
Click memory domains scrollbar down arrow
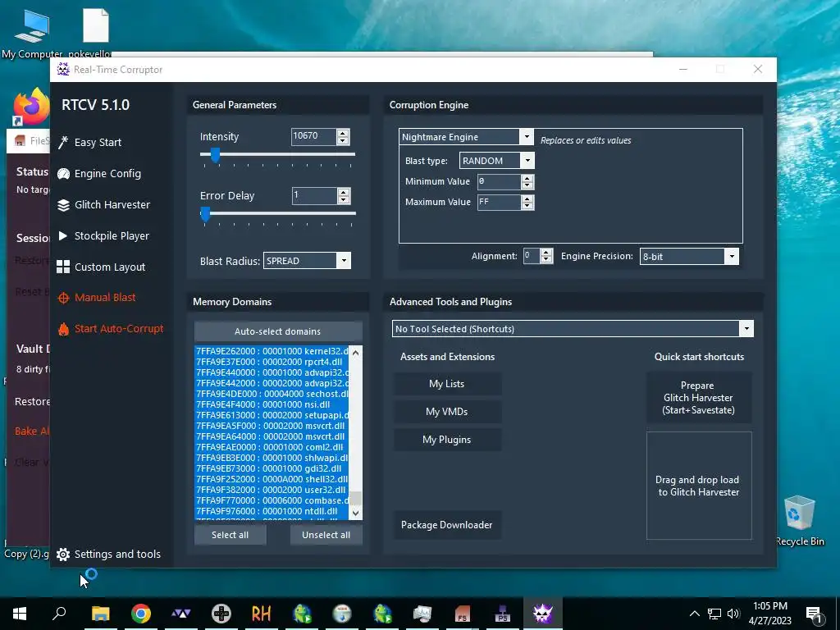356,514
